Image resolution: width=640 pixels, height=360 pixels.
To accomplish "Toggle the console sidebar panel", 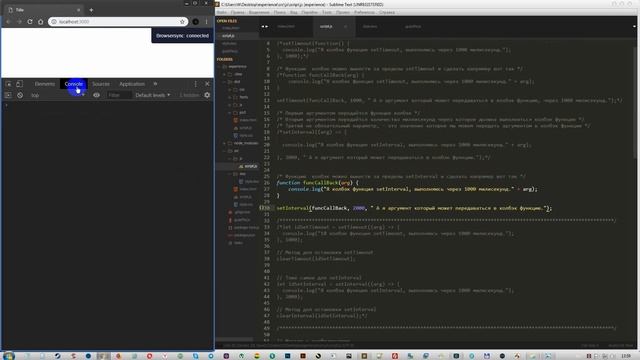I will tap(8, 95).
